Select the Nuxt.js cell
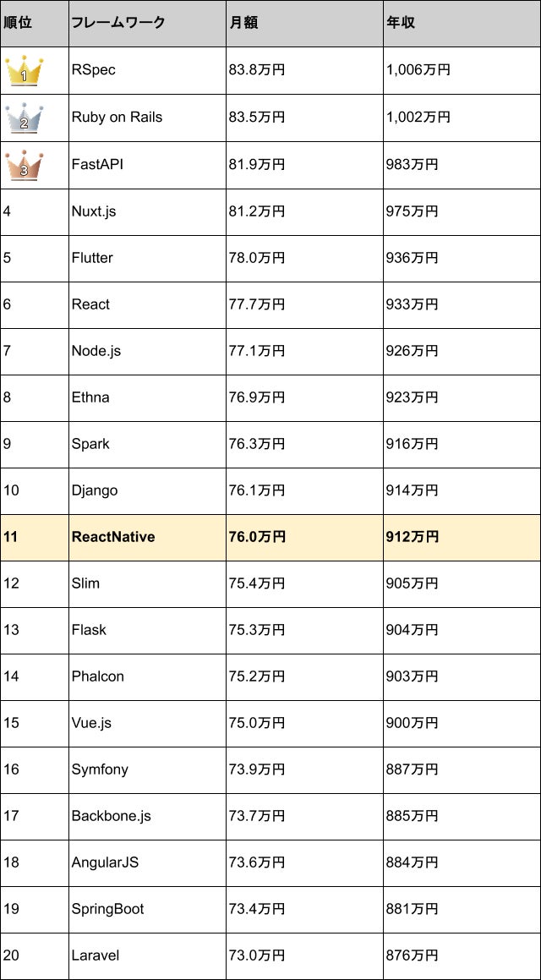The height and width of the screenshot is (980, 541). [x=147, y=211]
